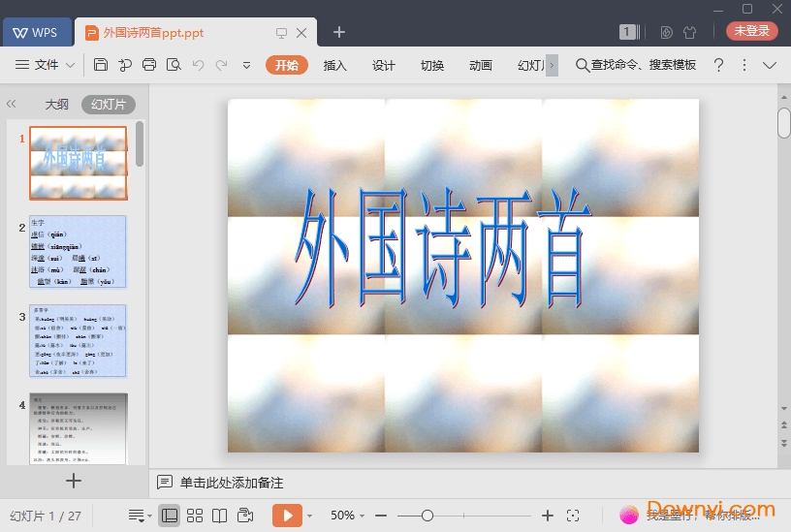Click the 未登录 login button
The image size is (791, 532).
pos(751,31)
